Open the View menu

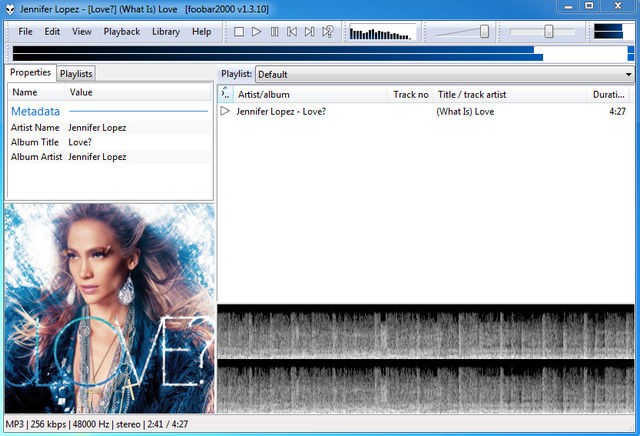coord(82,32)
